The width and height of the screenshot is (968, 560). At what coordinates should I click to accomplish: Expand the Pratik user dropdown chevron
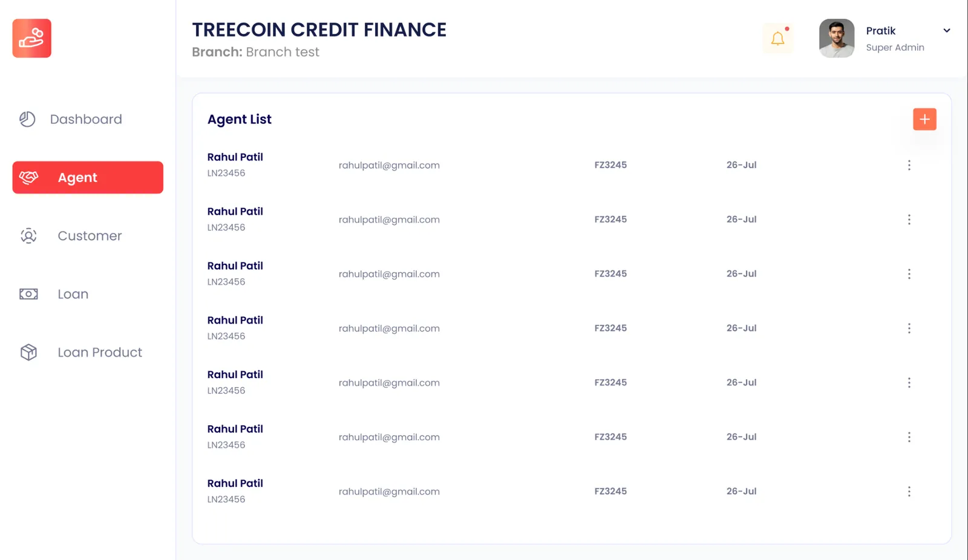coord(947,31)
